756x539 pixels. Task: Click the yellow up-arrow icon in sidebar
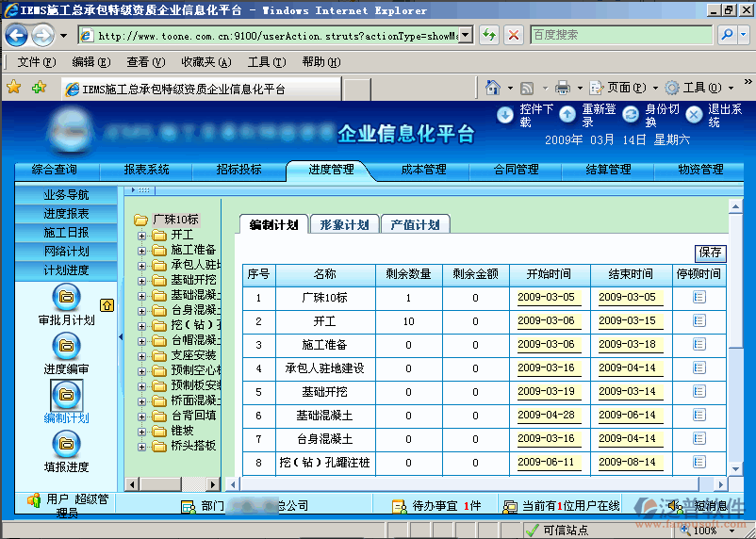(107, 305)
